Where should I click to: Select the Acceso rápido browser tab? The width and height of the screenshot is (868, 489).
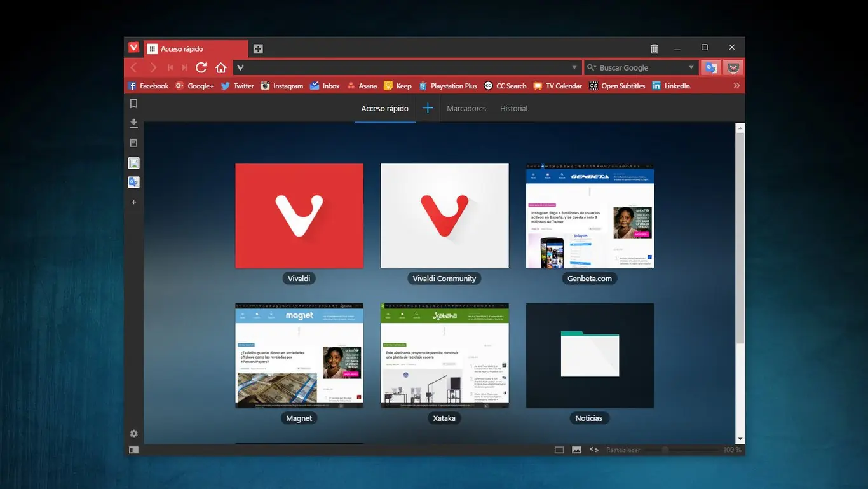pos(196,49)
